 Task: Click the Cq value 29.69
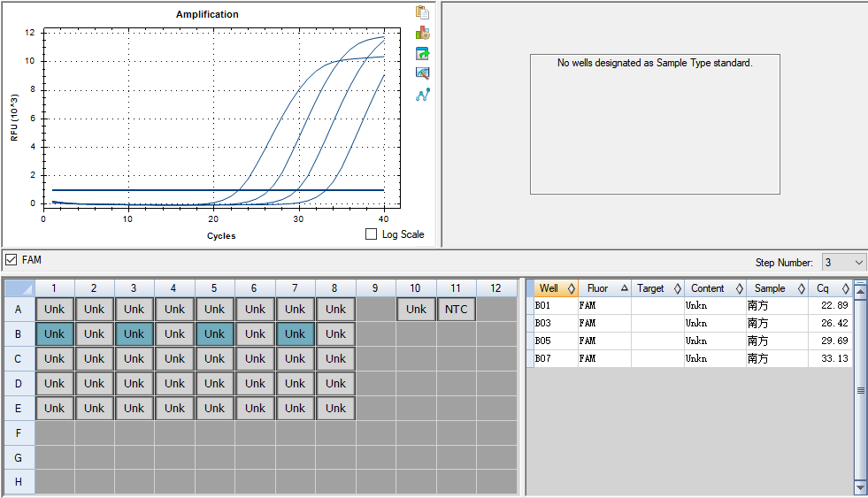[x=834, y=341]
